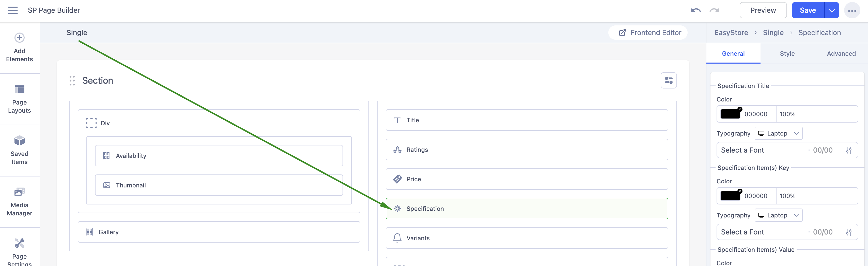Viewport: 868px width, 266px height.
Task: Click the Add Elements plus icon
Action: click(x=19, y=38)
